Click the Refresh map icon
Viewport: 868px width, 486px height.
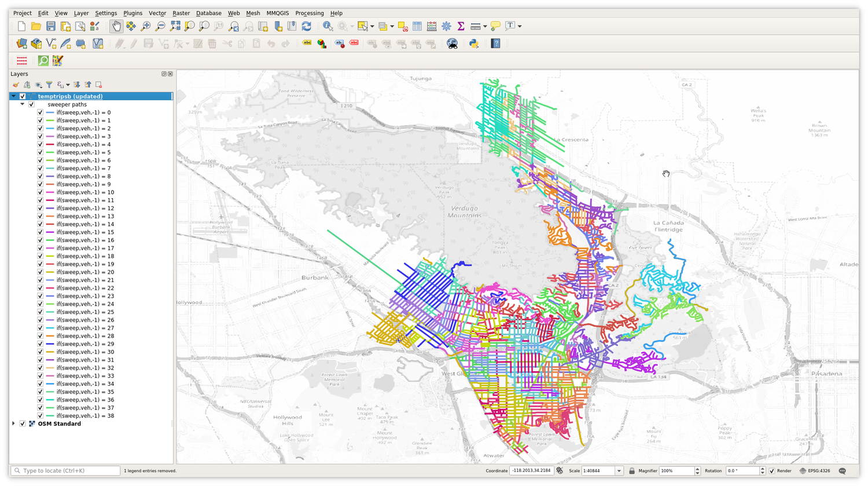(307, 26)
